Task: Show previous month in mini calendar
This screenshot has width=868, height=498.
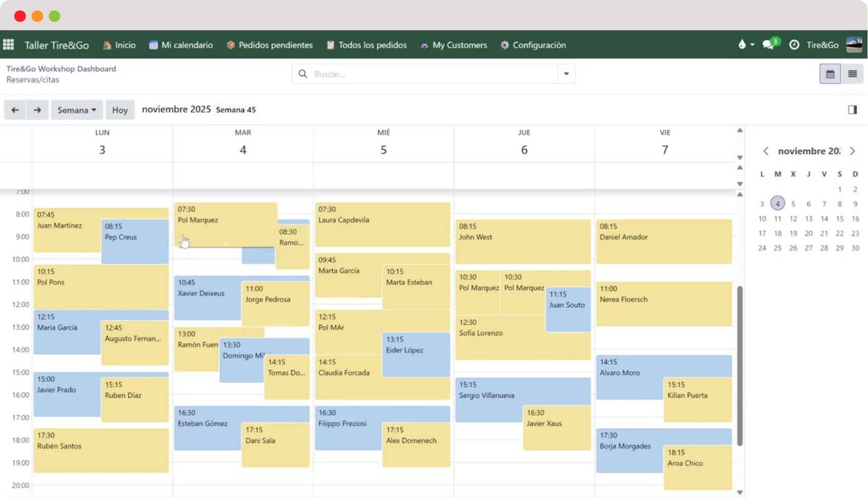Action: pos(766,151)
